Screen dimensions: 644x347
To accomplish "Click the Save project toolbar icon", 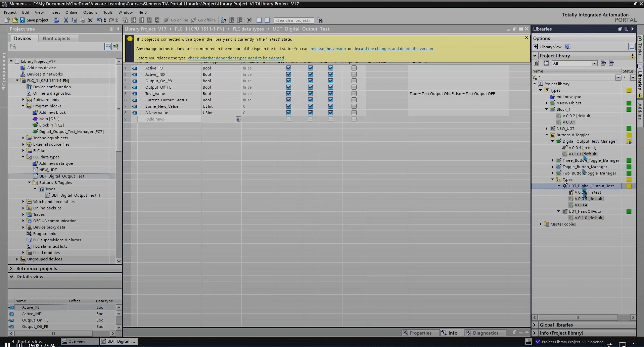I will click(22, 20).
